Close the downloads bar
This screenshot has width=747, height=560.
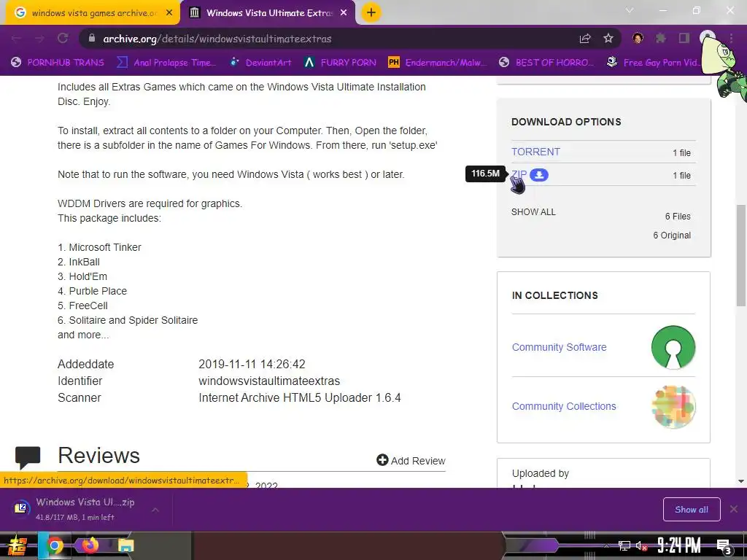pos(734,509)
